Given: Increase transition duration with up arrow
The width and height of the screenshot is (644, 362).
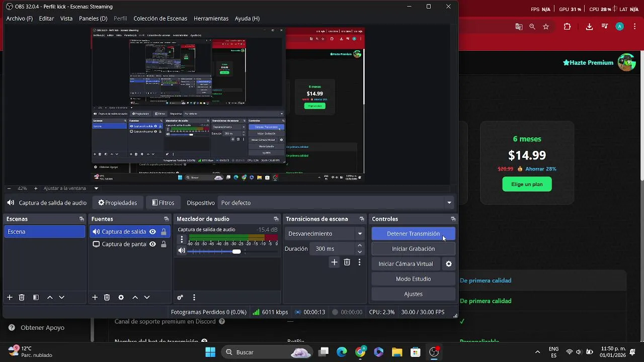Looking at the screenshot, I should 360,245.
